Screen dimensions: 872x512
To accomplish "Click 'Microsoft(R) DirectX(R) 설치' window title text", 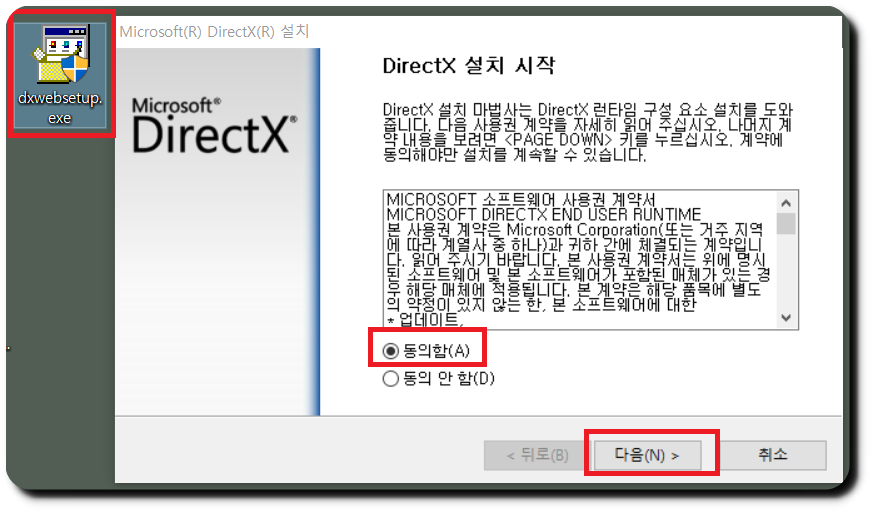I will tap(214, 31).
